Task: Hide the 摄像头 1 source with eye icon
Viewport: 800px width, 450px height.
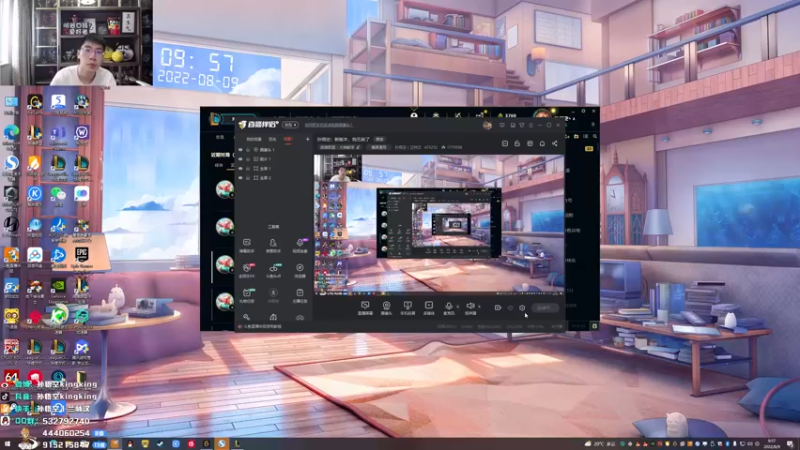Action: click(x=240, y=150)
